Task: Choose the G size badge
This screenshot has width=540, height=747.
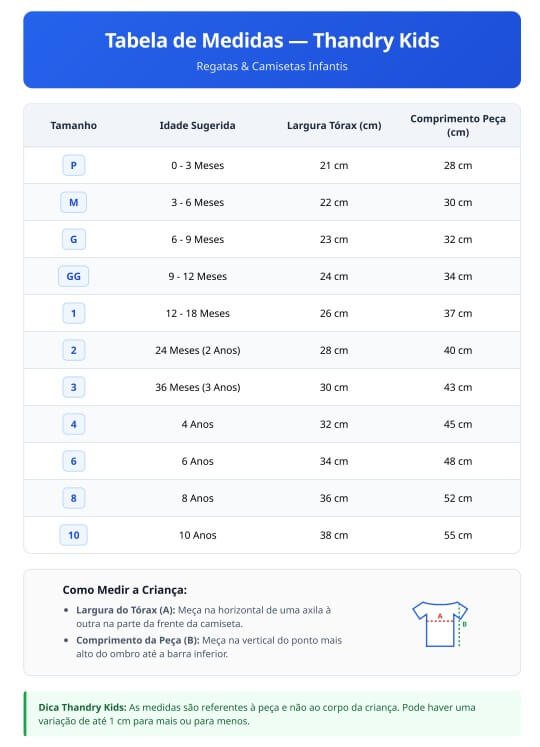Action: point(73,239)
